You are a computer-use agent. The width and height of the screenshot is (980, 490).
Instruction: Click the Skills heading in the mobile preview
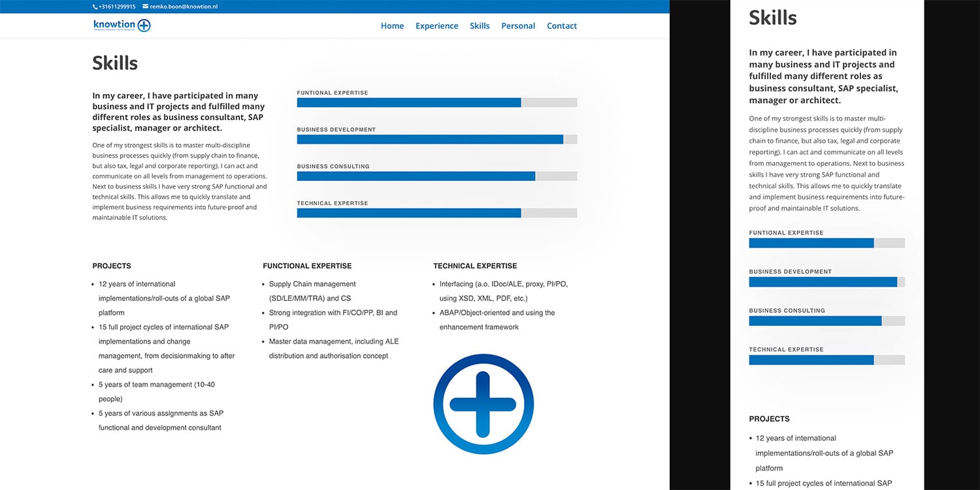(x=773, y=18)
